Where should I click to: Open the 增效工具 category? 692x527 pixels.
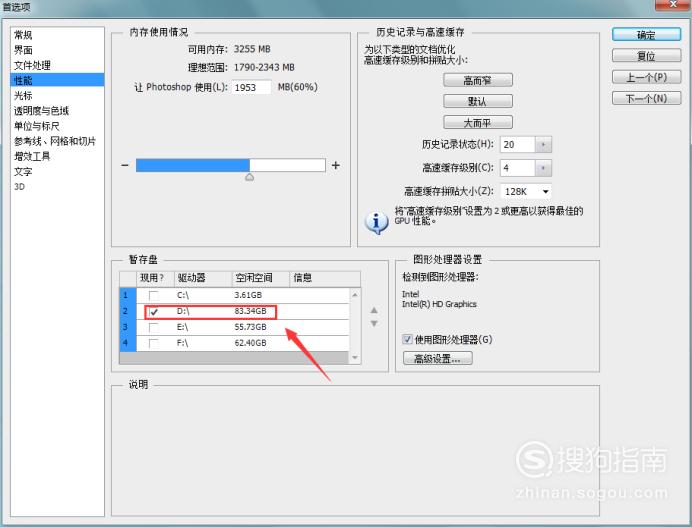tap(32, 156)
